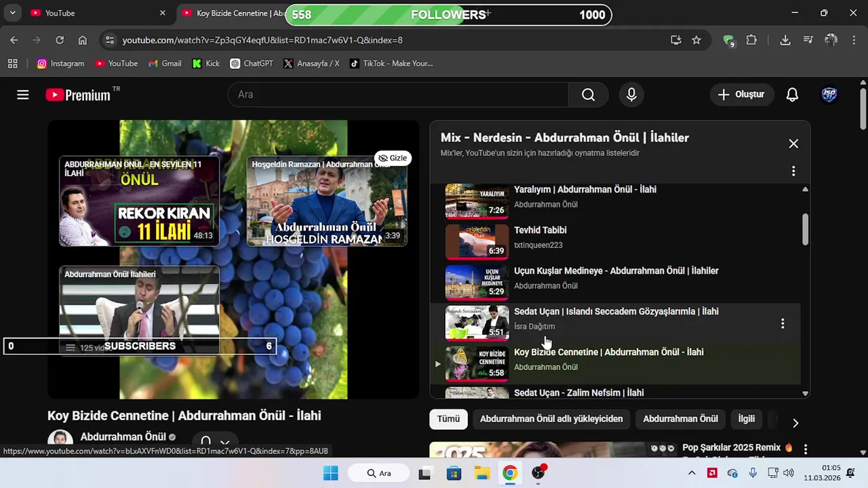Click the YouTube search input field
This screenshot has width=868, height=488.
point(398,95)
